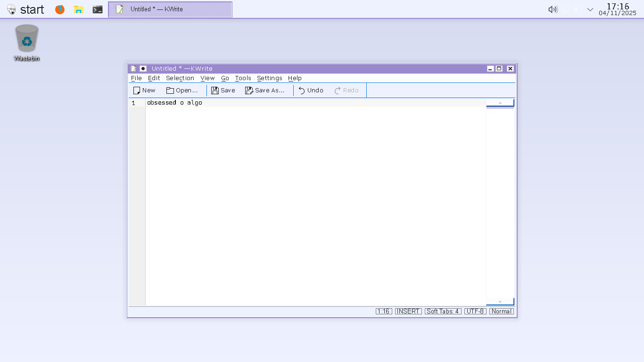Click the New document toolbar icon
The height and width of the screenshot is (362, 644).
click(x=137, y=90)
